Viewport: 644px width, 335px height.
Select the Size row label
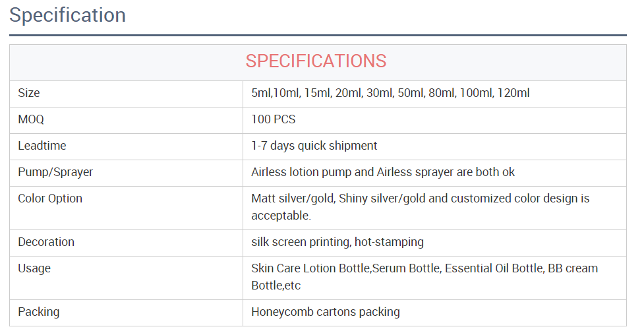29,93
